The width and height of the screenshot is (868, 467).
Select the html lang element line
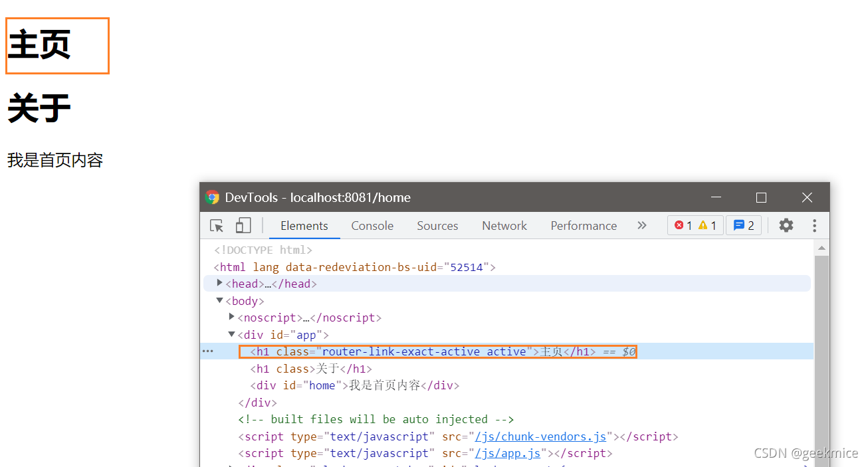(354, 267)
